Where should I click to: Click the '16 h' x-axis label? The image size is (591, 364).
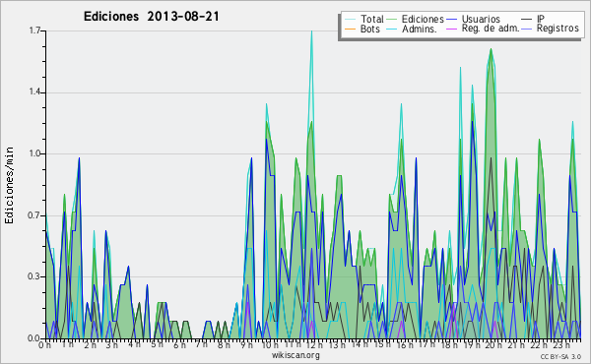pyautogui.click(x=405, y=345)
